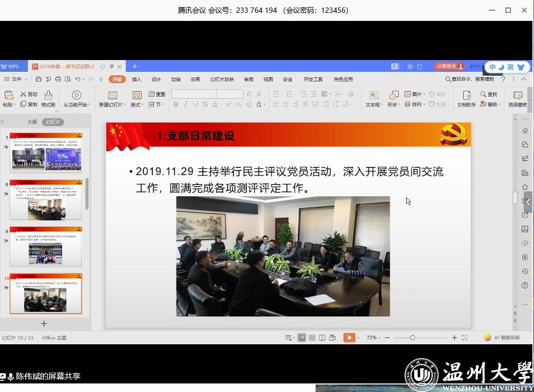
Task: Click the Format Painter (格式刷) icon
Action: tap(48, 95)
